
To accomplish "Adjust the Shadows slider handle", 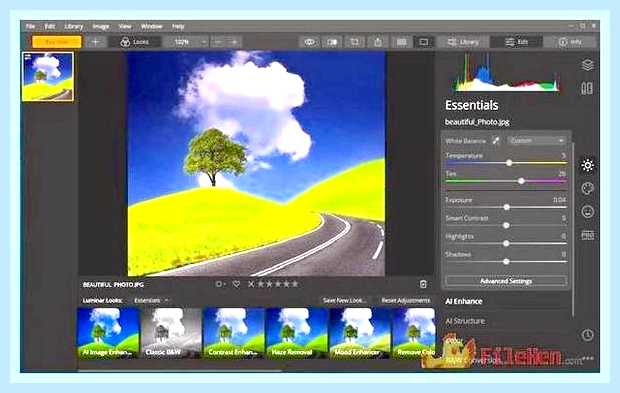I will [x=506, y=261].
